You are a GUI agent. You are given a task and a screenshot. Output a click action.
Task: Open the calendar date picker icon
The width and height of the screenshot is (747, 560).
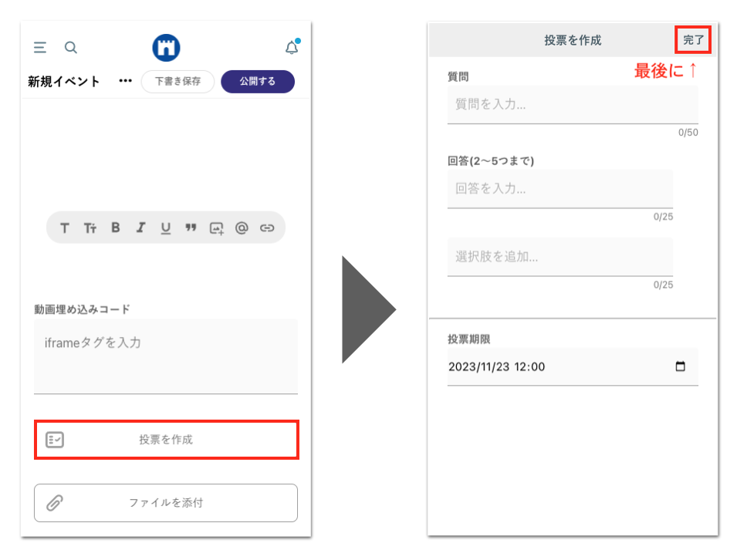(x=681, y=366)
